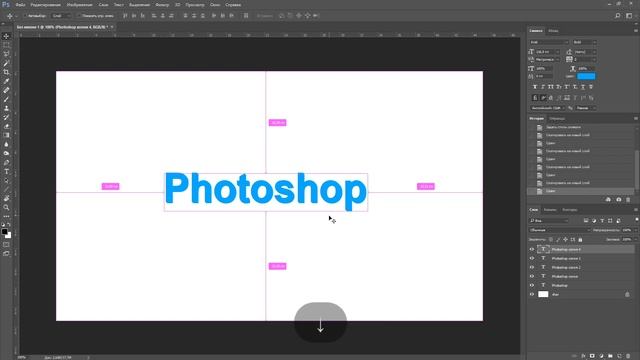Select the Lasso tool
The height and width of the screenshot is (360, 640).
(x=6, y=54)
